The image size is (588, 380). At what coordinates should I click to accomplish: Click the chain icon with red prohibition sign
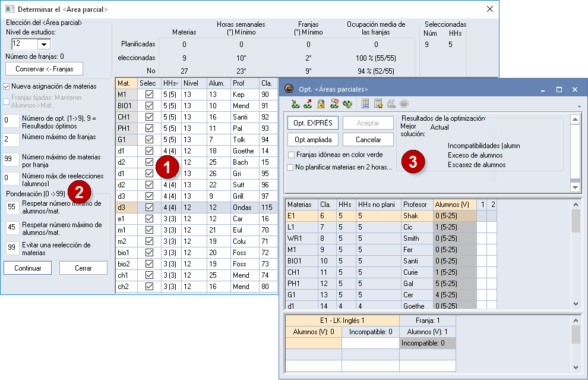(x=334, y=103)
